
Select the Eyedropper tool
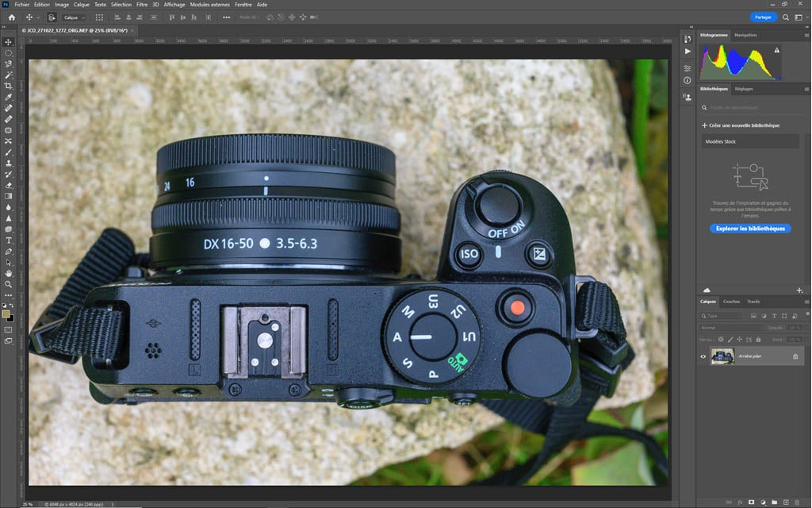point(9,98)
